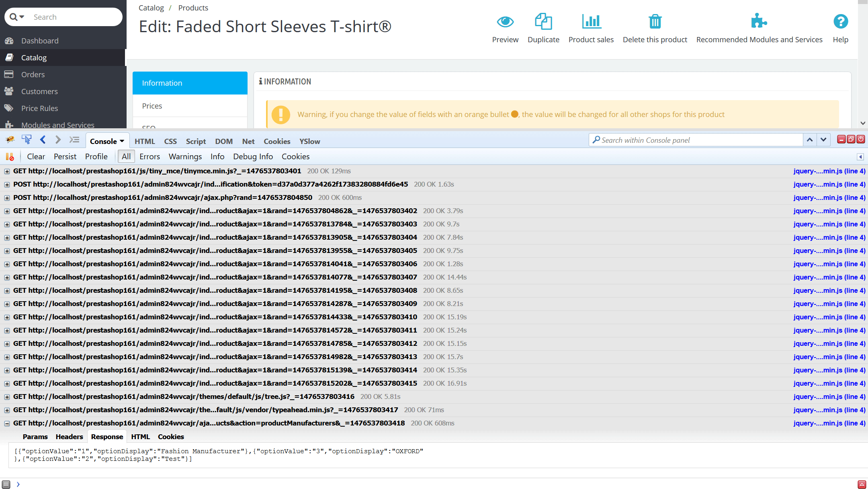868x489 pixels.
Task: Jump to next console search match
Action: [823, 140]
